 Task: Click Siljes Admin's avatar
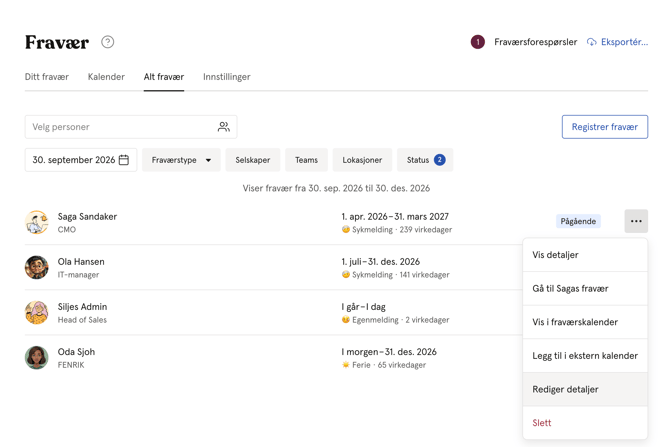[36, 312]
